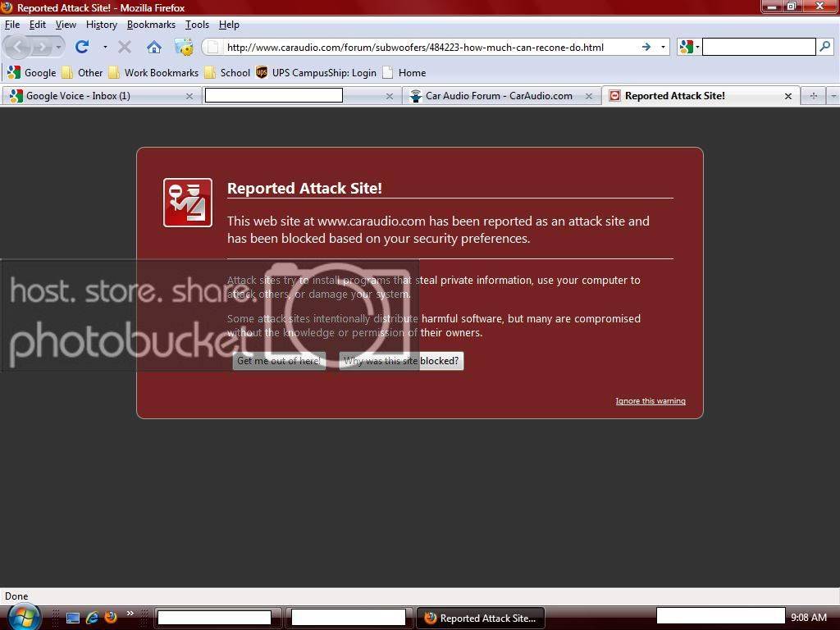Open the Edit menu
Viewport: 840px width, 630px height.
38,25
